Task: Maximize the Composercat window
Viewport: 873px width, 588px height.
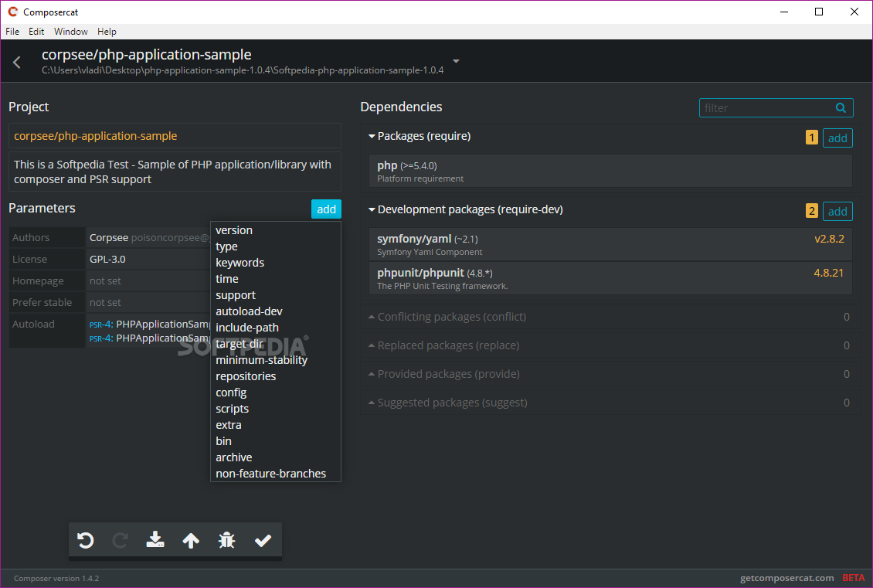Action: point(818,12)
